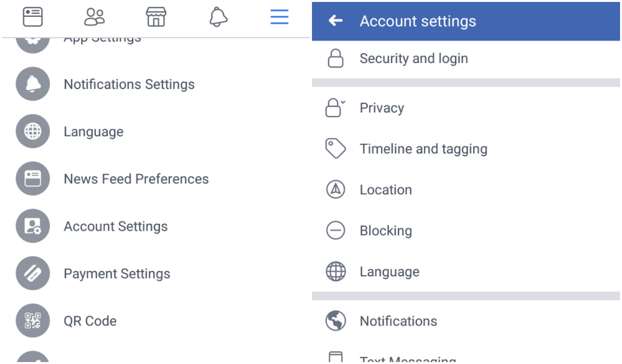Go back from Account settings
622x364 pixels.
pyautogui.click(x=335, y=20)
